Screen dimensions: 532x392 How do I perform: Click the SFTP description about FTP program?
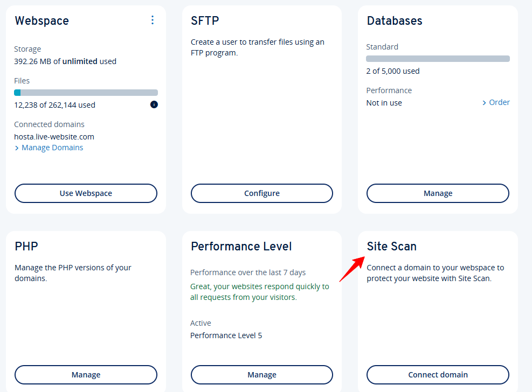(x=258, y=47)
